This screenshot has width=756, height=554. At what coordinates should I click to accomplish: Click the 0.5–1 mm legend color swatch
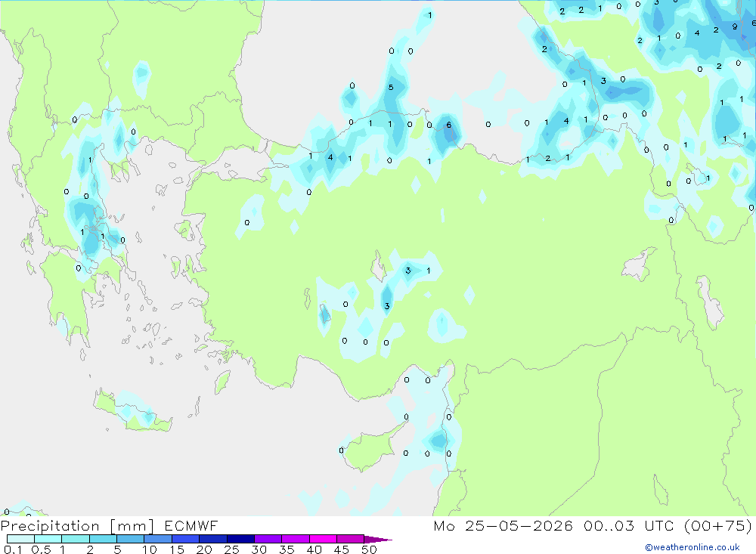point(48,539)
